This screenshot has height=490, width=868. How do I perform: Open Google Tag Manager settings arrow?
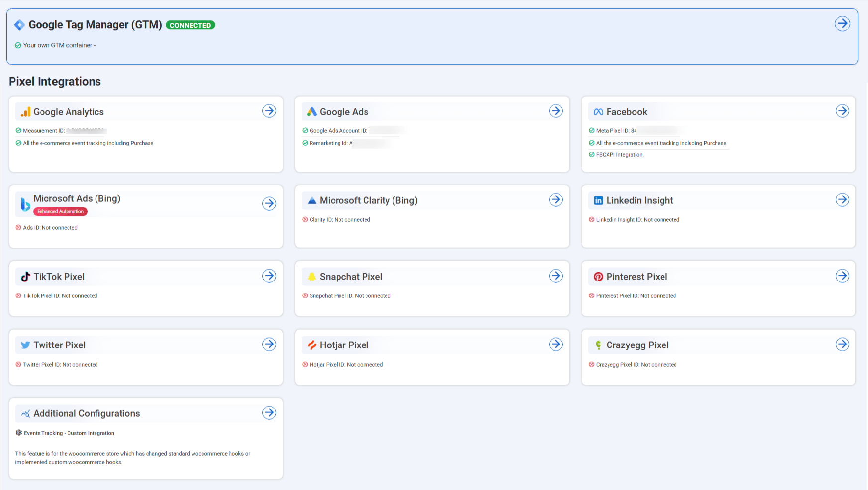(x=842, y=23)
